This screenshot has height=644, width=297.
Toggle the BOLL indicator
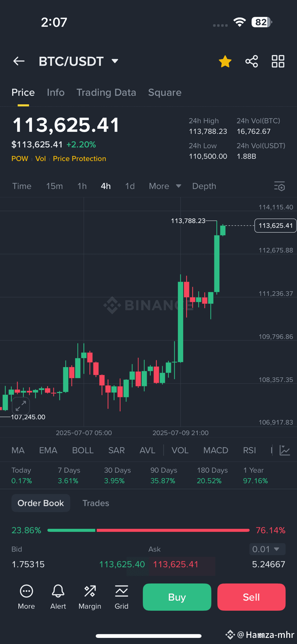coord(83,450)
